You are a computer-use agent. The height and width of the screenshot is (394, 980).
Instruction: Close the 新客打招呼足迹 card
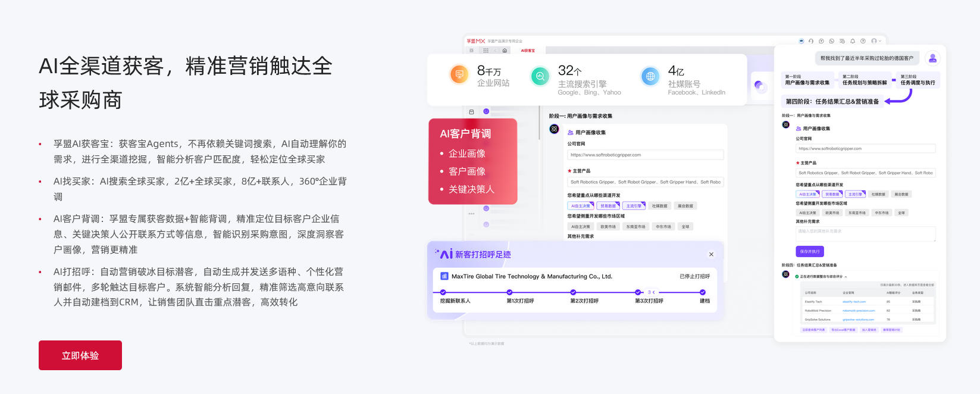click(x=711, y=254)
